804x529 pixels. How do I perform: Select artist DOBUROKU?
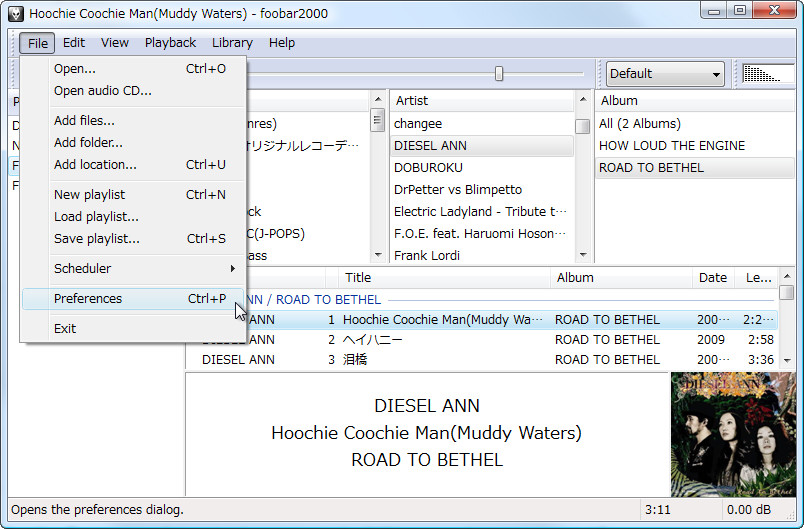point(481,168)
